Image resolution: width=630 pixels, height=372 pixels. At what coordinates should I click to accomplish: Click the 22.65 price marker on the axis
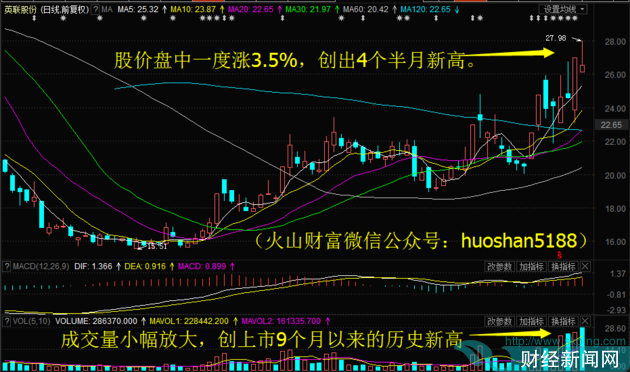pos(611,125)
